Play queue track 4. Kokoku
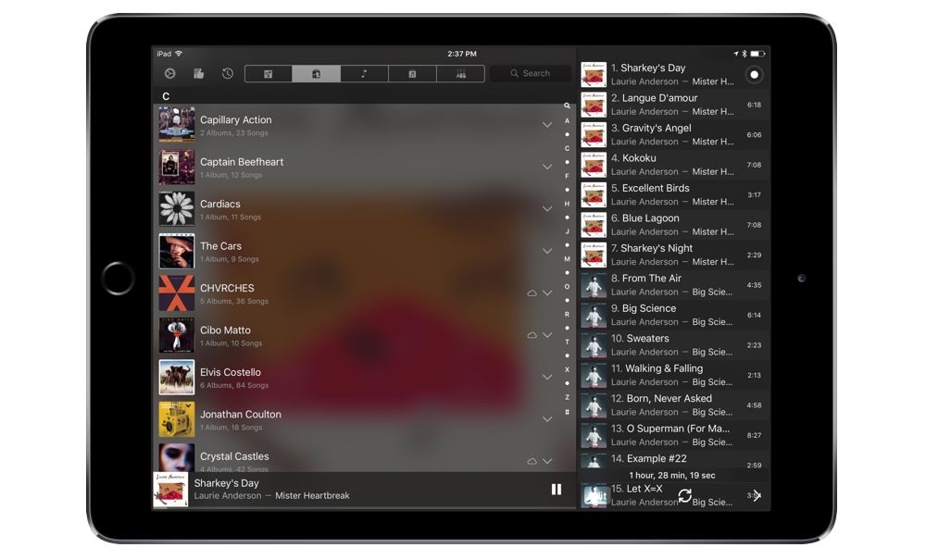Image resolution: width=926 pixels, height=560 pixels. [674, 165]
